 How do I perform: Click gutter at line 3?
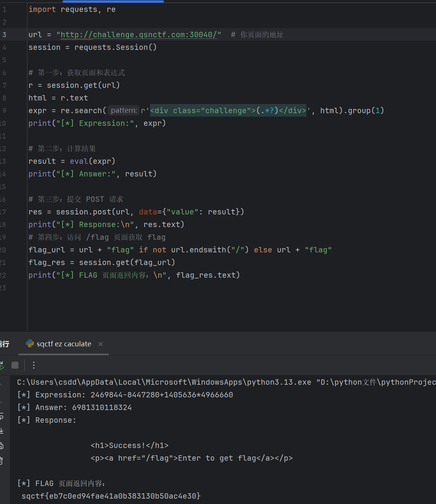[x=5, y=35]
